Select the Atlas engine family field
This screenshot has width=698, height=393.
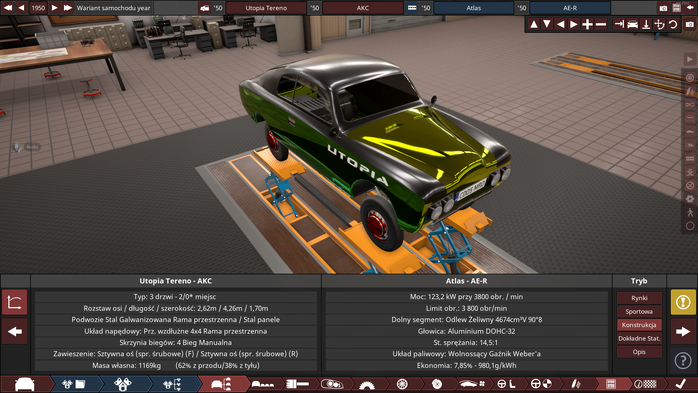click(x=474, y=8)
